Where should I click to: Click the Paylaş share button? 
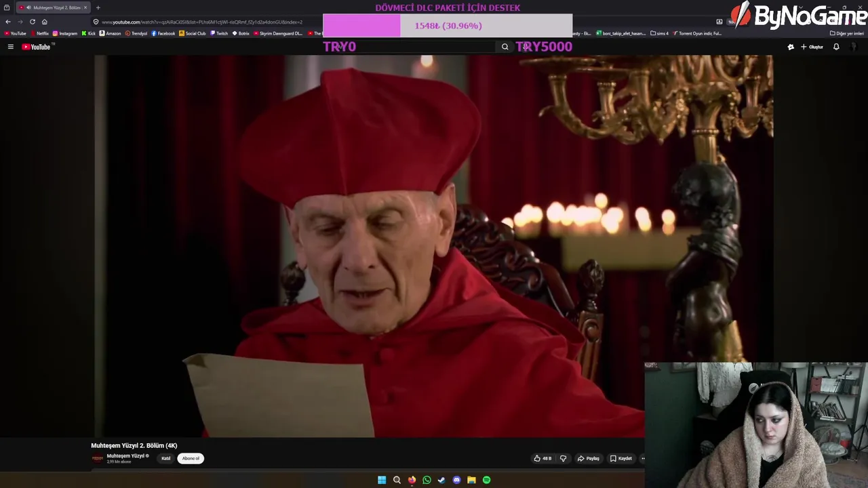tap(589, 459)
